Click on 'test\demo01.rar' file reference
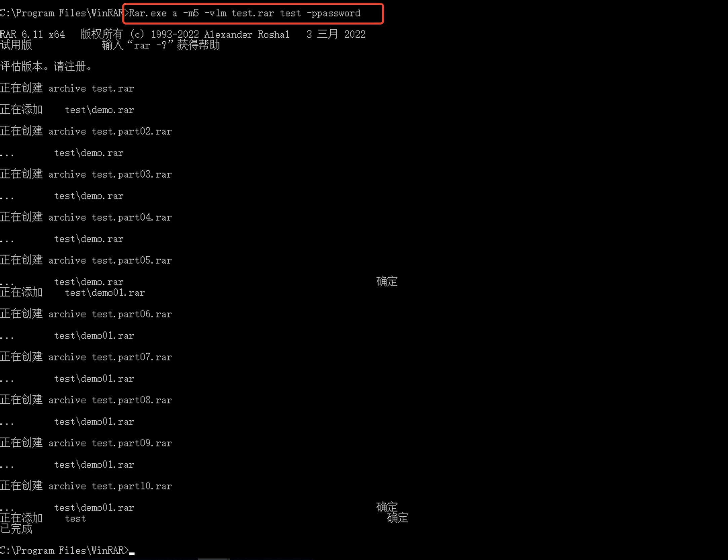728x560 pixels. 94,335
